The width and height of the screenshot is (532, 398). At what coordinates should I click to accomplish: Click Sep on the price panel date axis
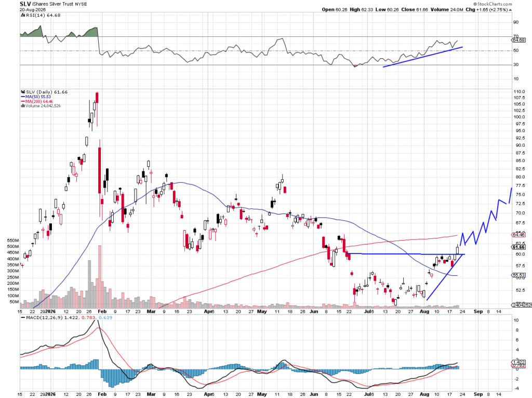(478, 311)
